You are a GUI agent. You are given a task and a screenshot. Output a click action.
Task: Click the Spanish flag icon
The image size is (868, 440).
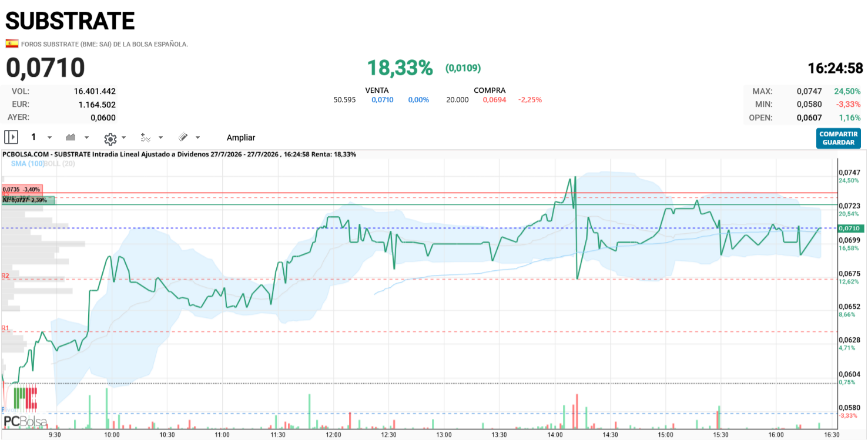pos(12,43)
